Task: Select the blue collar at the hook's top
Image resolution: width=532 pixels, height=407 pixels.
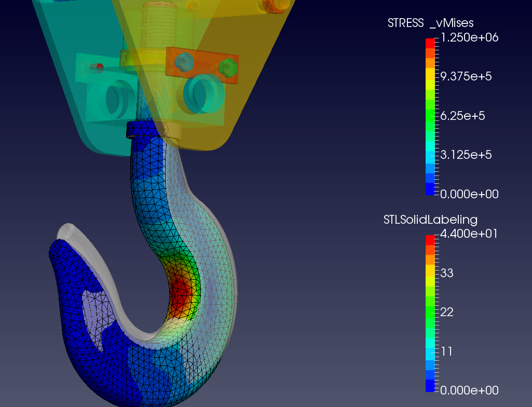Action: [x=142, y=129]
